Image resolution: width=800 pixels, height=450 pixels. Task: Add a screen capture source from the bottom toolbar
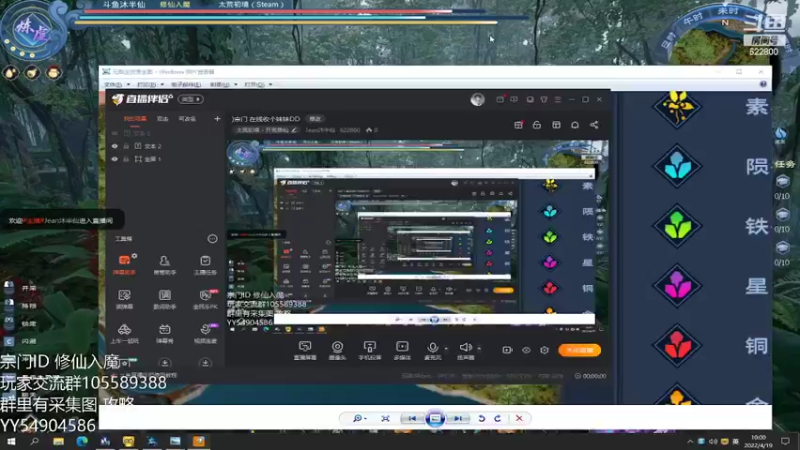(x=305, y=350)
